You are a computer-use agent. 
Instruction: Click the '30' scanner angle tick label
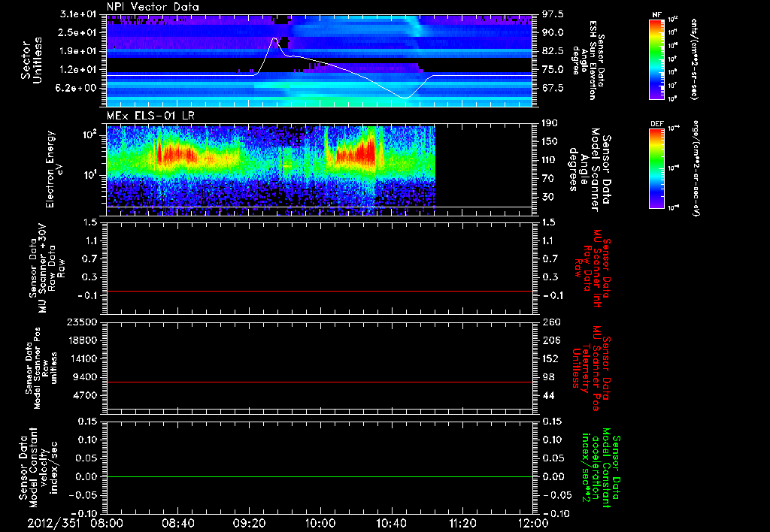click(548, 197)
